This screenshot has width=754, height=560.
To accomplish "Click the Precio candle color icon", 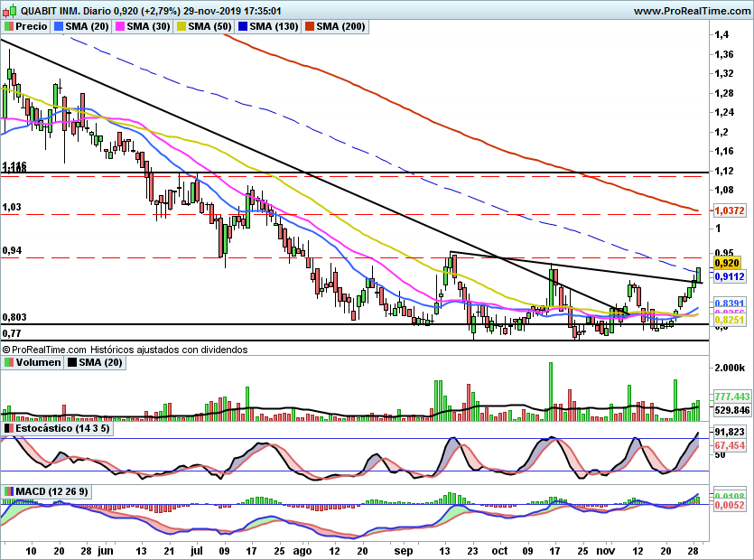I will [9, 26].
